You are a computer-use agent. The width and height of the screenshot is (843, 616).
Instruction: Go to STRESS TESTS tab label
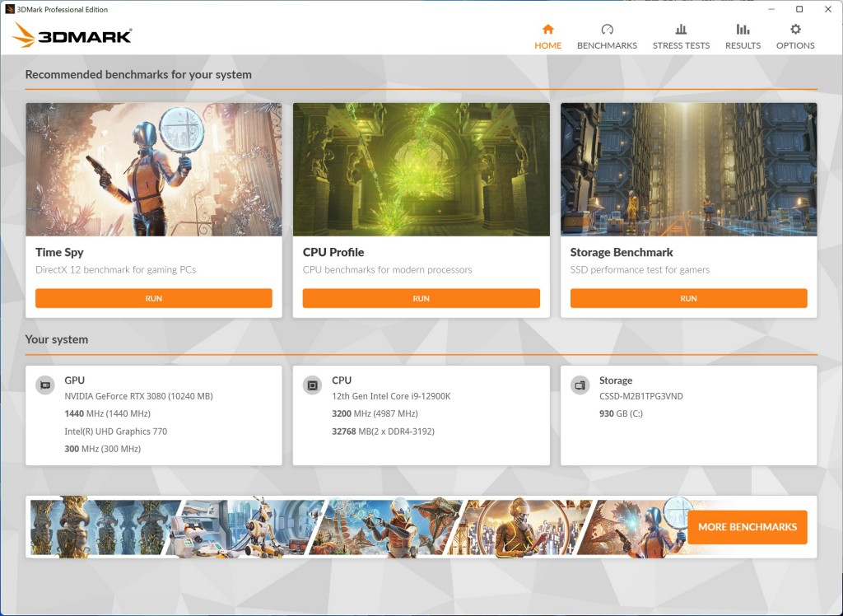click(681, 46)
